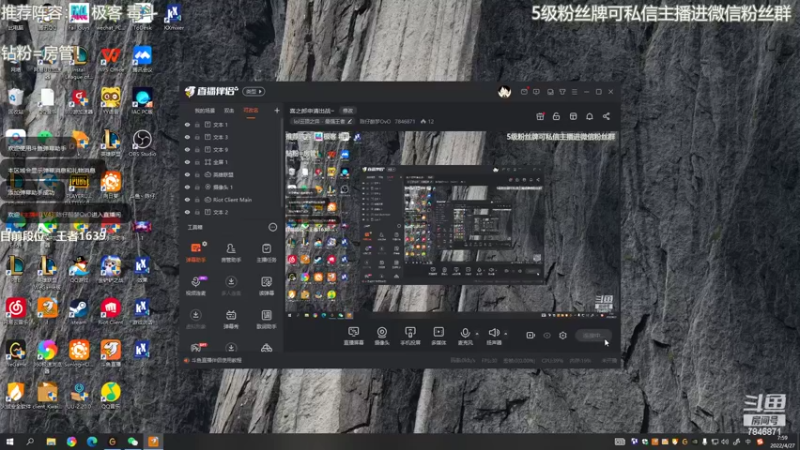The width and height of the screenshot is (800, 450).
Task: Toggle the lock on 文本 1 source
Action: point(197,124)
